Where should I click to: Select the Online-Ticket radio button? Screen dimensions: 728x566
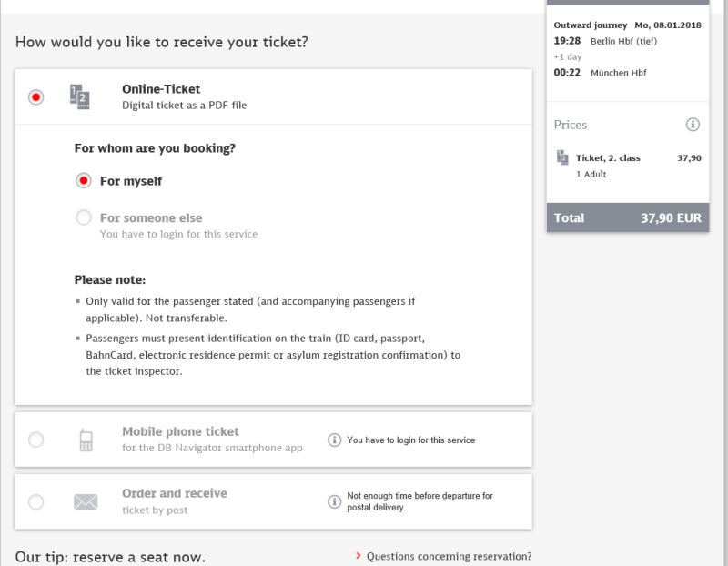36,97
